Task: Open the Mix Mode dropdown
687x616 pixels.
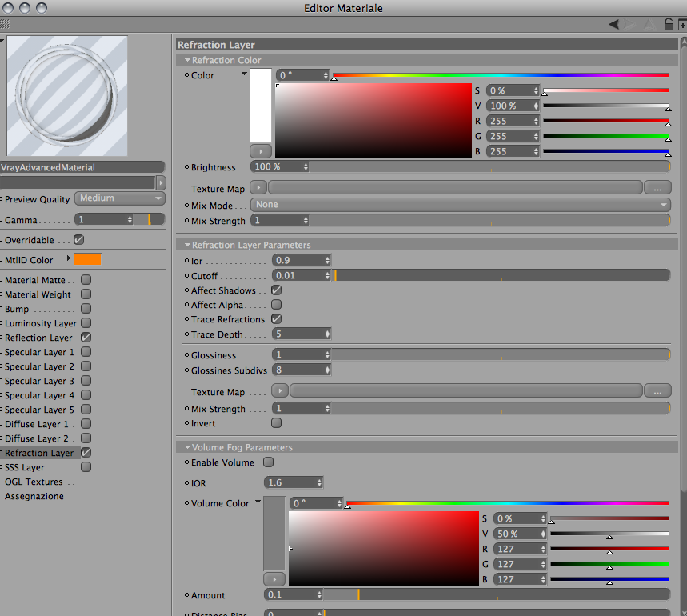Action: [x=461, y=205]
